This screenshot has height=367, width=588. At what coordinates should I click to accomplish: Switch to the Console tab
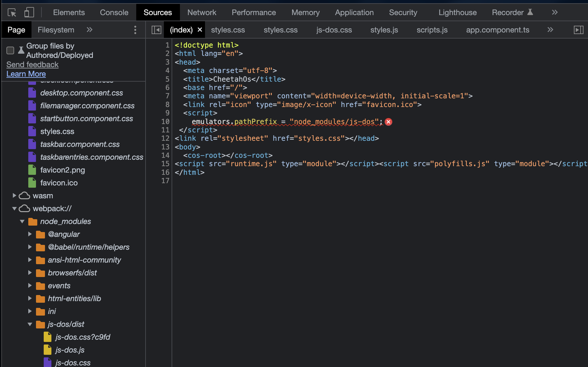coord(114,13)
